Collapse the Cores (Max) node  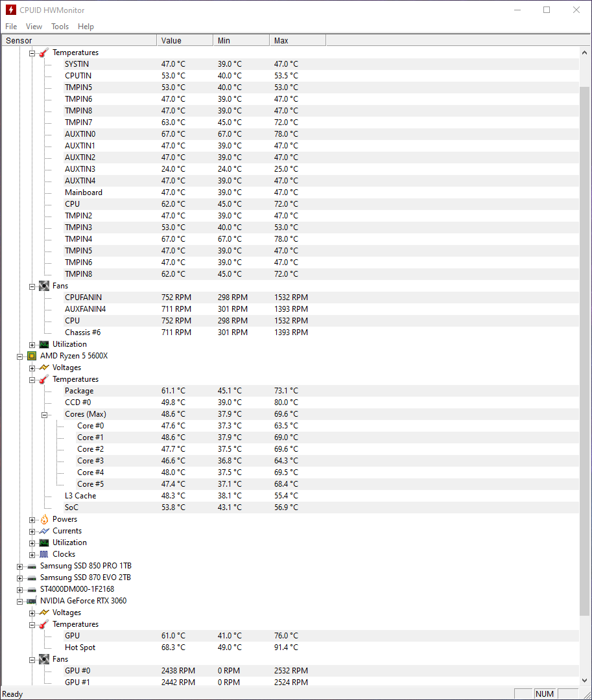click(x=44, y=415)
